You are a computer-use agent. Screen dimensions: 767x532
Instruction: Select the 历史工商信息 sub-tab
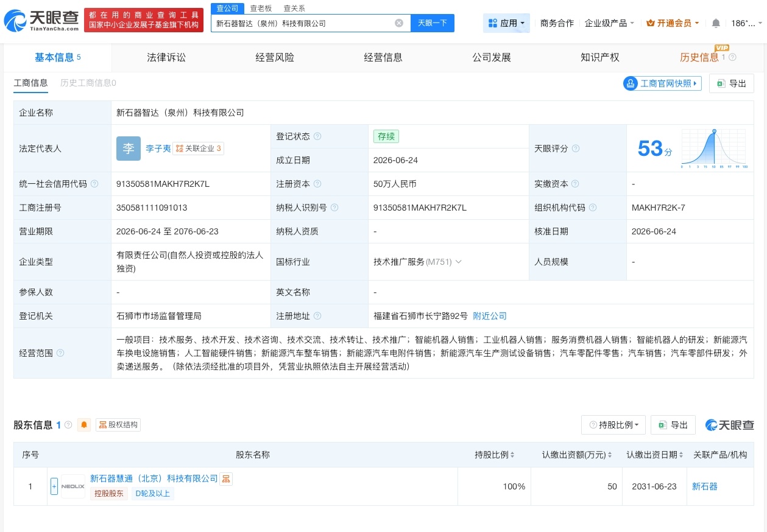tap(88, 83)
